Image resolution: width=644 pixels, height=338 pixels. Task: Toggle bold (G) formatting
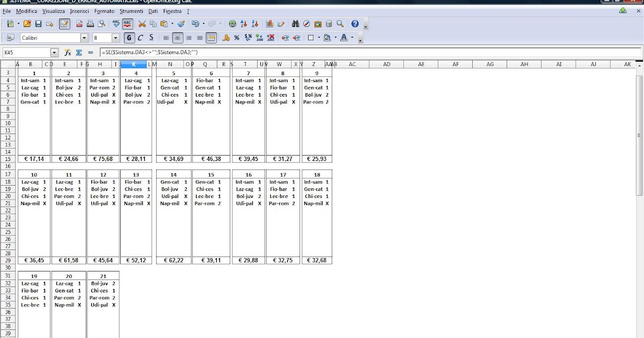(x=129, y=38)
